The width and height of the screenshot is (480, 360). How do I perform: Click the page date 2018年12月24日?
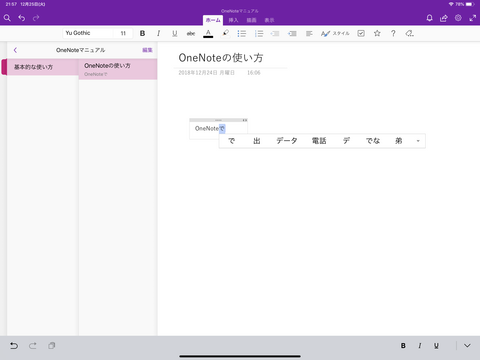click(206, 73)
